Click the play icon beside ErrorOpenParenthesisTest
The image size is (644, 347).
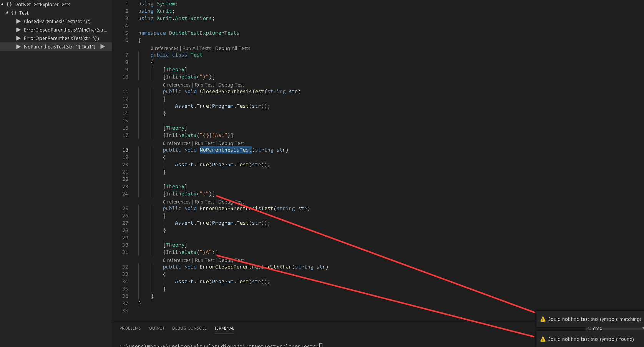18,38
